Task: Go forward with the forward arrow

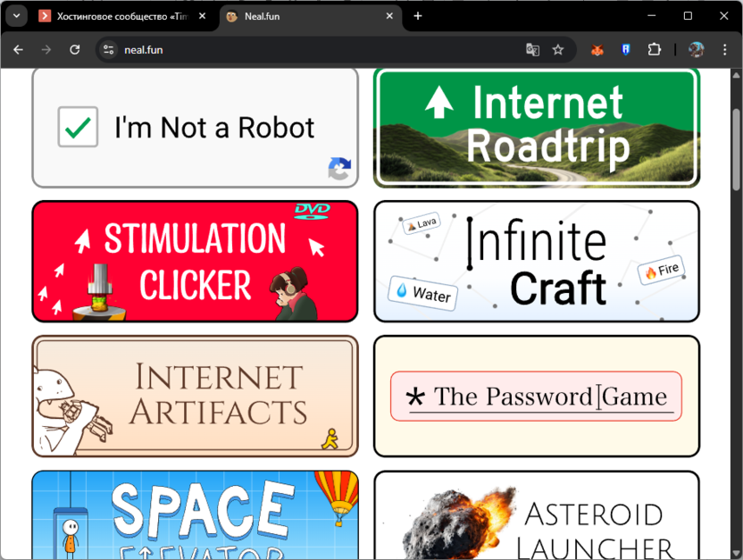Action: 46,50
